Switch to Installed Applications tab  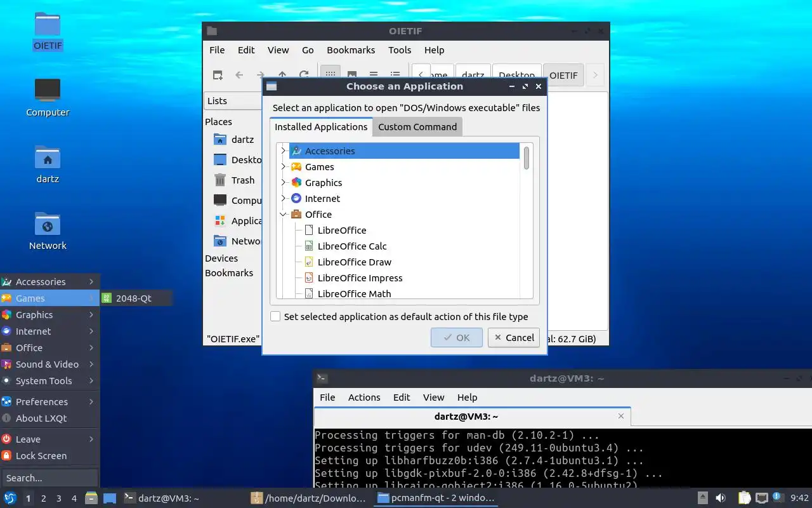(321, 126)
